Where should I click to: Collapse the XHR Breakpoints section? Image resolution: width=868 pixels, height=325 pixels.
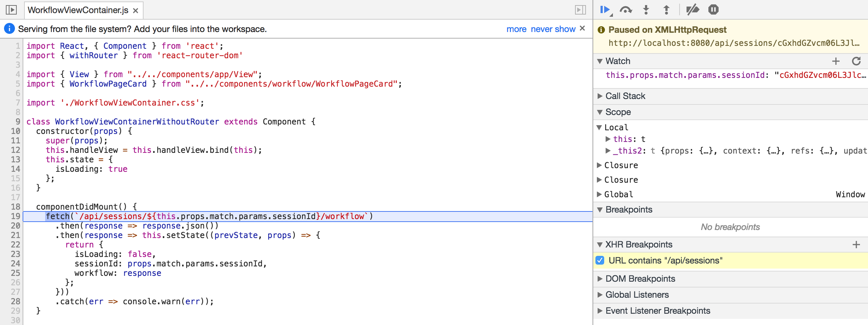click(x=600, y=245)
